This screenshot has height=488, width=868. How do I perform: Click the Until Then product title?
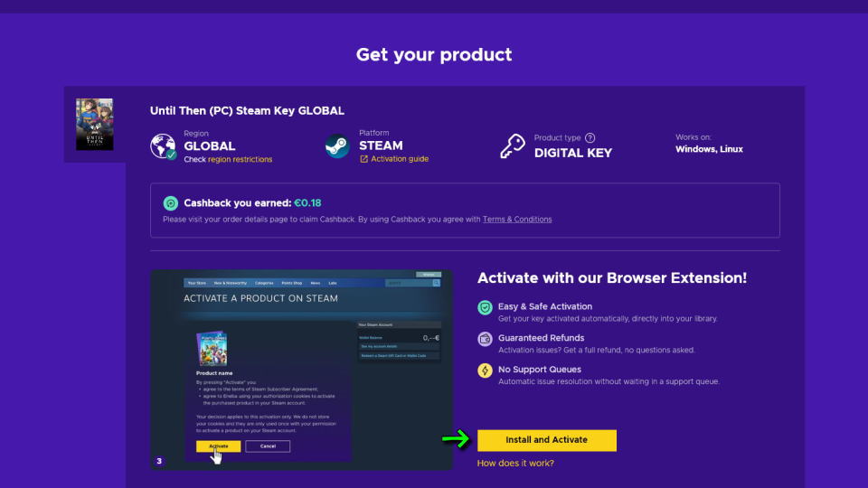tap(247, 110)
